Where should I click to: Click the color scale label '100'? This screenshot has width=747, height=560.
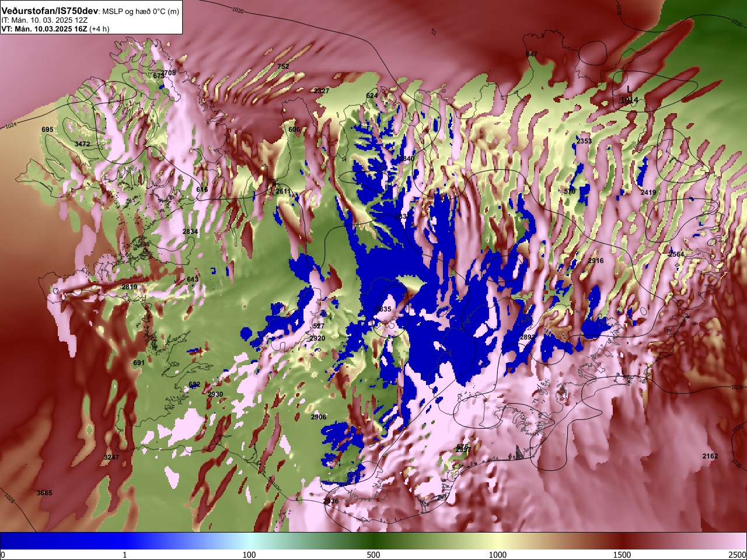tap(249, 555)
